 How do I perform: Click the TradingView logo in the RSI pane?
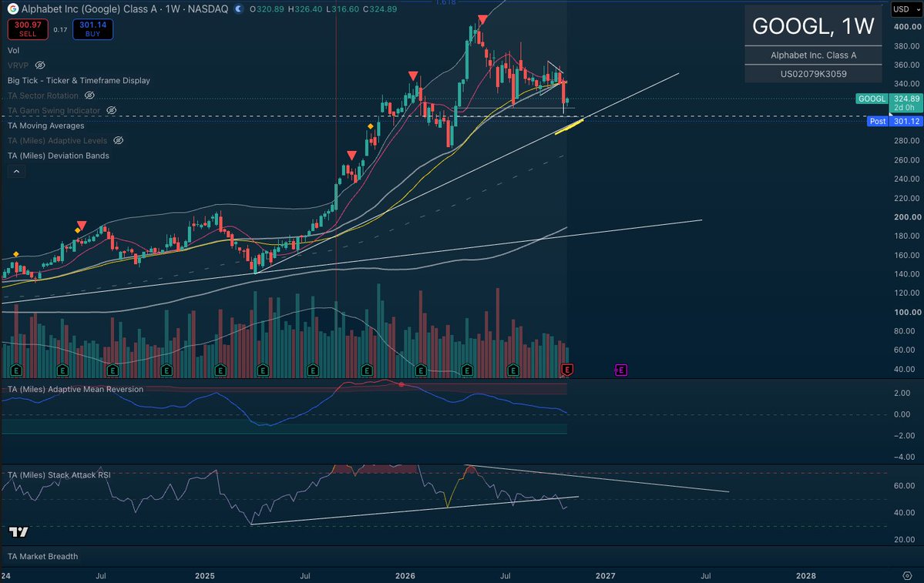pos(18,531)
